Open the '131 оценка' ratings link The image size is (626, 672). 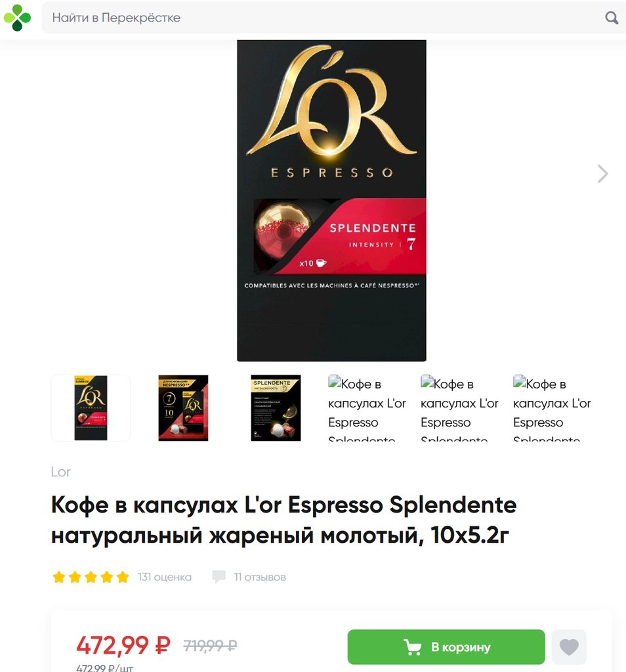pos(165,577)
